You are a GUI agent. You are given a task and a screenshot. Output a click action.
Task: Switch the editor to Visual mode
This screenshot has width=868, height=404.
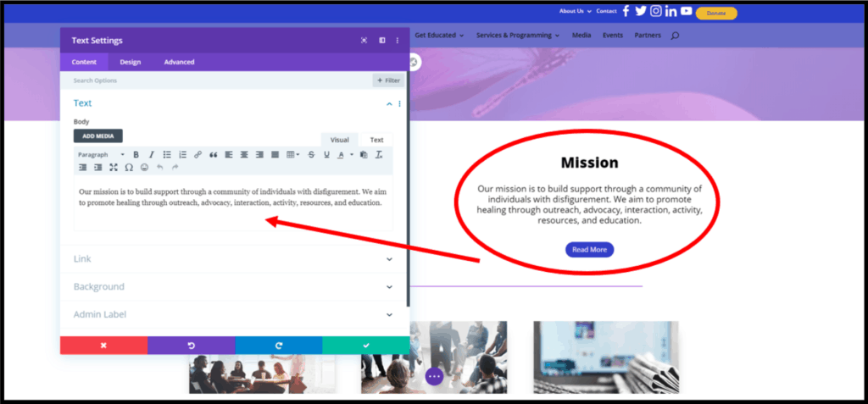[x=339, y=140]
